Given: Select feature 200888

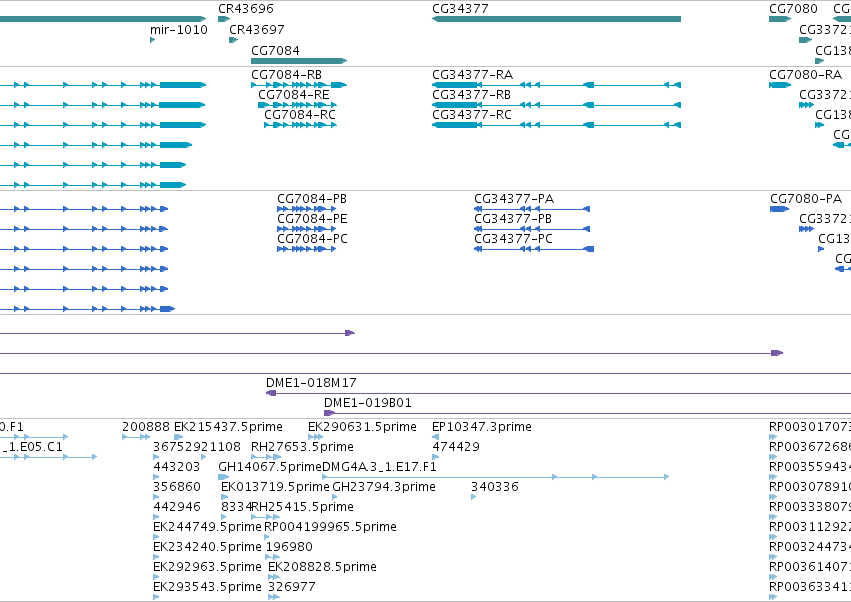Looking at the screenshot, I should [146, 427].
